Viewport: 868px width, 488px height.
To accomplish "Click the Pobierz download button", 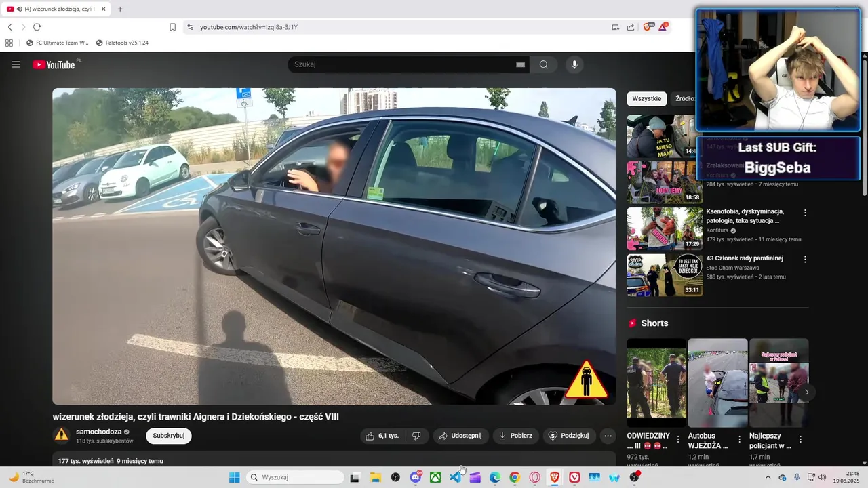I will tap(516, 436).
